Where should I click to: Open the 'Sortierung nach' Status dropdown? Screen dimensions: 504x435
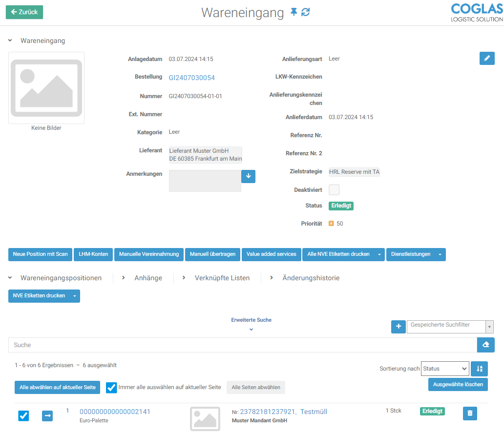tap(444, 369)
